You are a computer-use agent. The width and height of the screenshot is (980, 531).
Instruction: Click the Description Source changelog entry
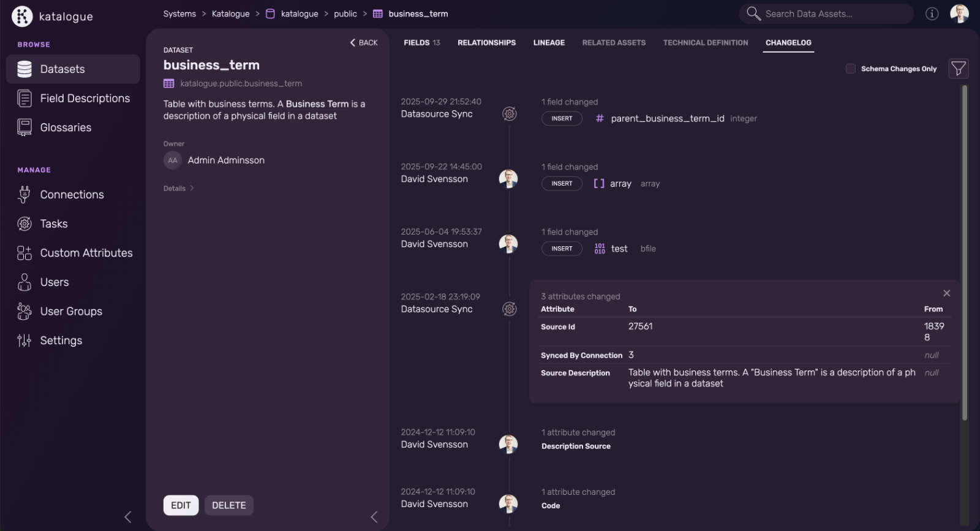[576, 446]
